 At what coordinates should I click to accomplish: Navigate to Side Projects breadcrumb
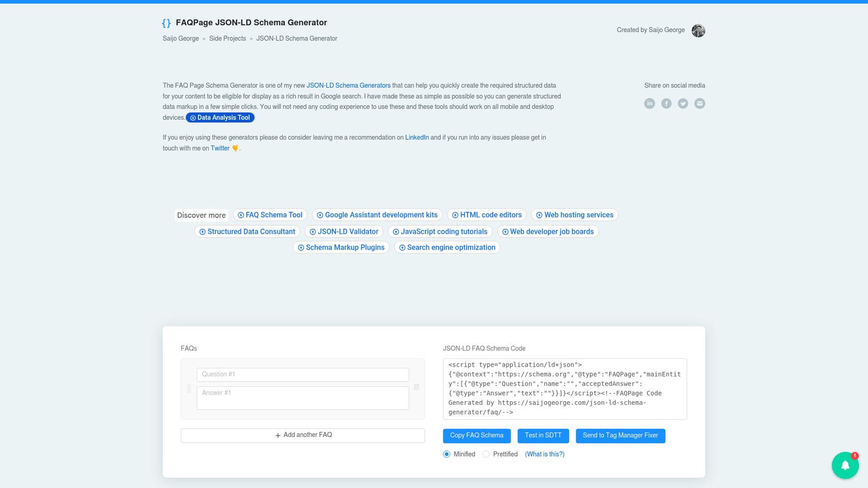click(227, 38)
